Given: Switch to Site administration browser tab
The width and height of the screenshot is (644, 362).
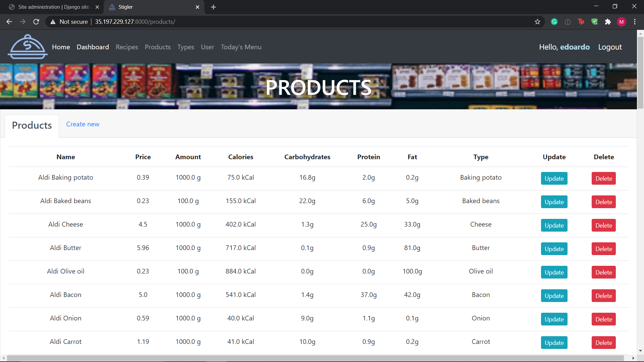Looking at the screenshot, I should (x=54, y=7).
